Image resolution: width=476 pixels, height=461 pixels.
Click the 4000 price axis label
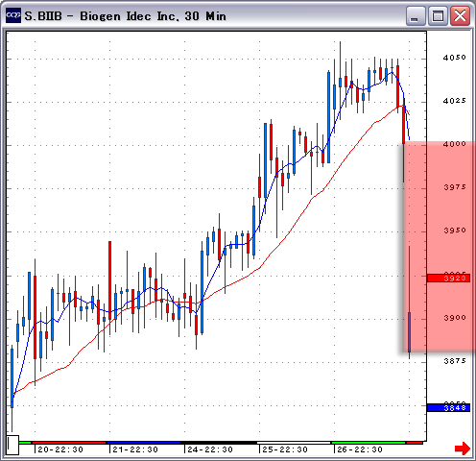point(455,144)
